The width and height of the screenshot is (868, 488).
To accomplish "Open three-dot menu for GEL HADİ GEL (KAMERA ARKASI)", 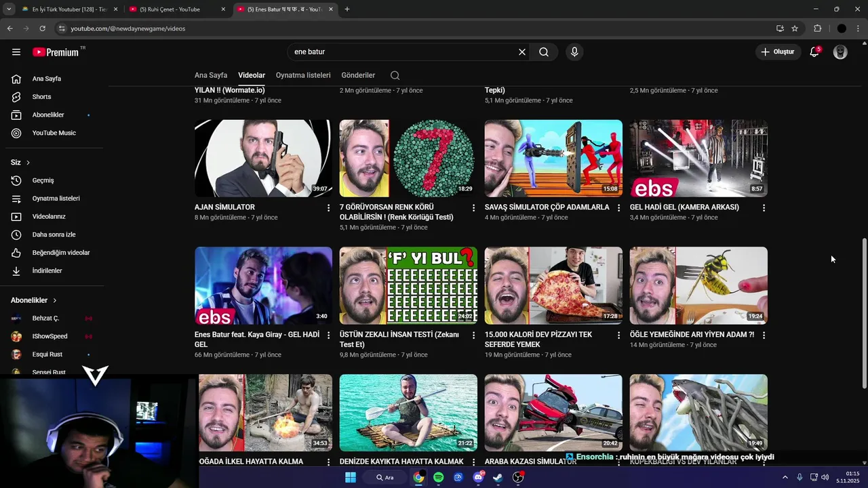I will click(x=764, y=208).
